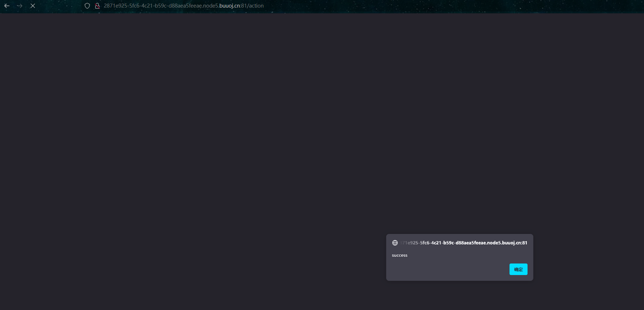644x310 pixels.
Task: Focus the URL address bar
Action: pos(184,6)
